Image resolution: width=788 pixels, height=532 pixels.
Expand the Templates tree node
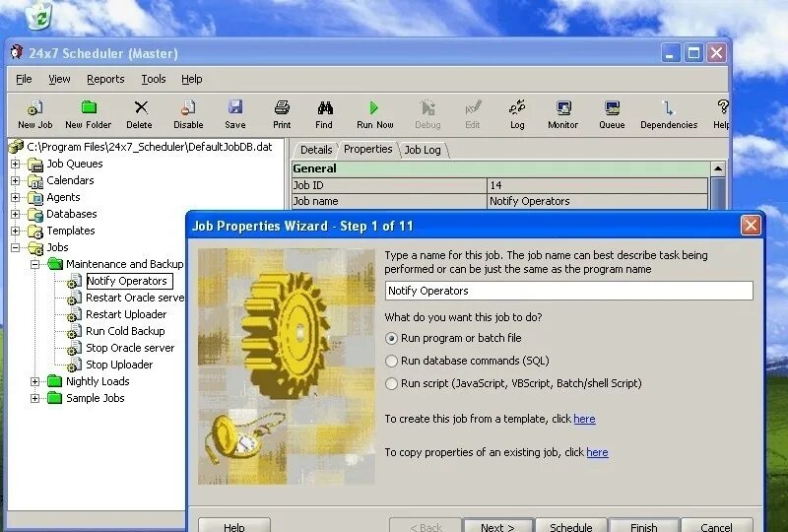(16, 231)
